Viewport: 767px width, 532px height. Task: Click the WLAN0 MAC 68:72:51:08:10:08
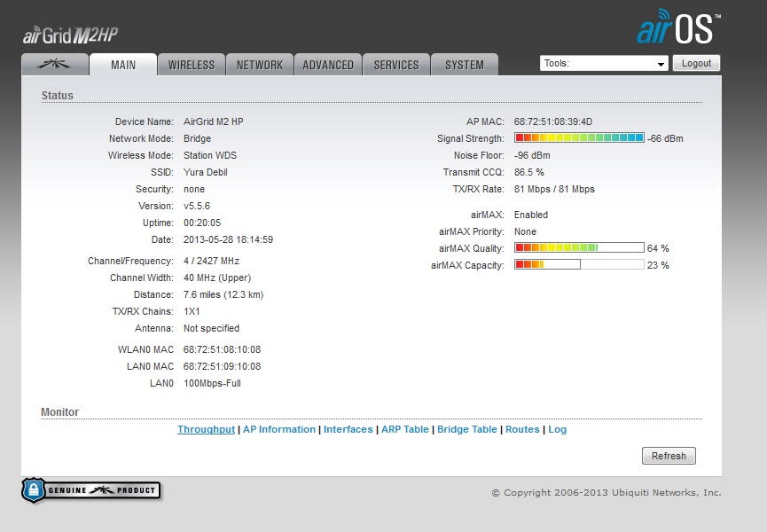pos(222,349)
